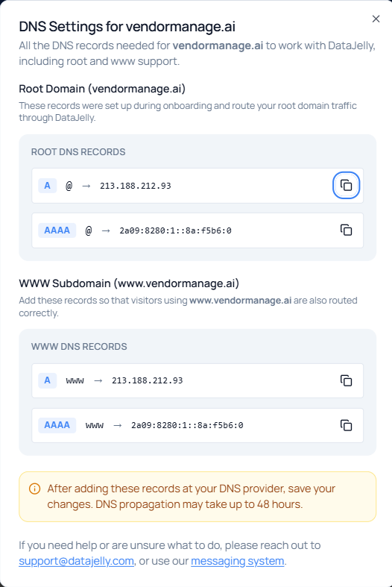Open the messaging system link

tap(238, 561)
